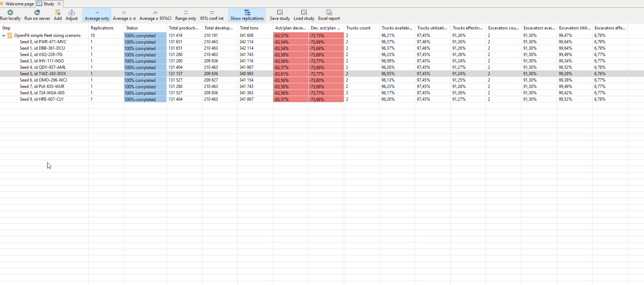Select Seed 9, id HRE-607-CLY row

tap(322, 99)
